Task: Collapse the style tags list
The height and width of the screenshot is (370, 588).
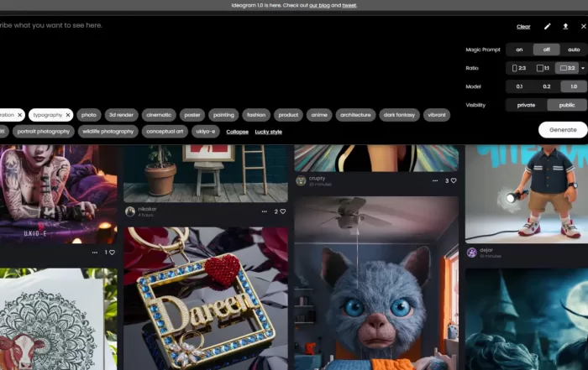Action: click(x=238, y=132)
